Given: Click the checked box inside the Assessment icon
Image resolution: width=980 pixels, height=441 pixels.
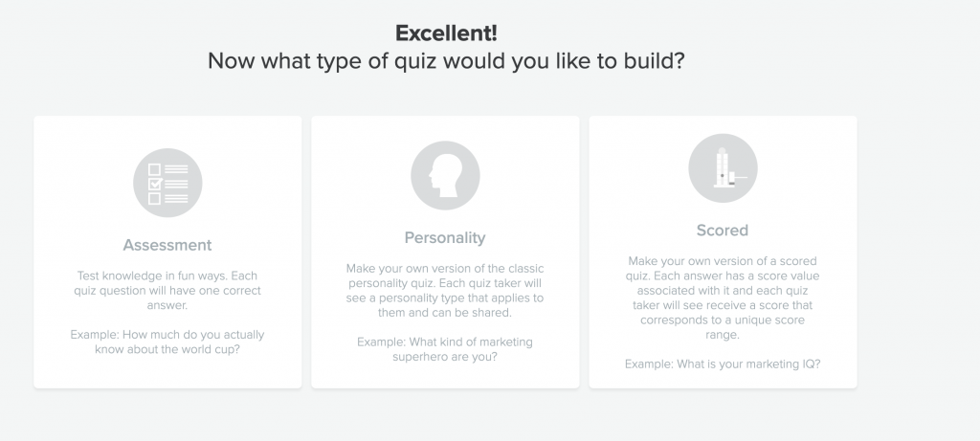Looking at the screenshot, I should (155, 184).
